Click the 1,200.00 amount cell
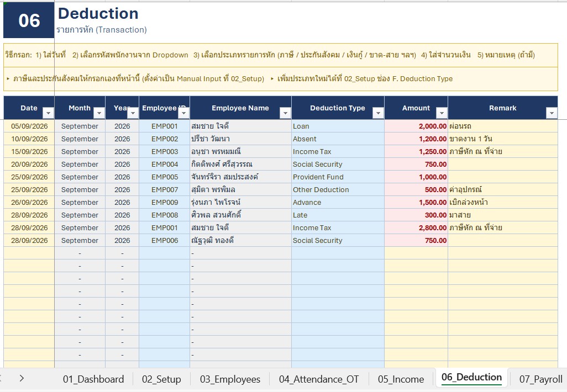The image size is (567, 392). [416, 139]
